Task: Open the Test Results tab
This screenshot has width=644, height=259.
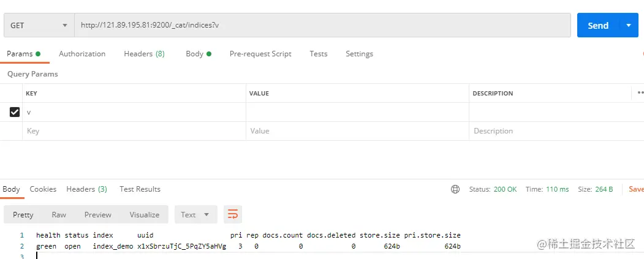Action: click(140, 189)
